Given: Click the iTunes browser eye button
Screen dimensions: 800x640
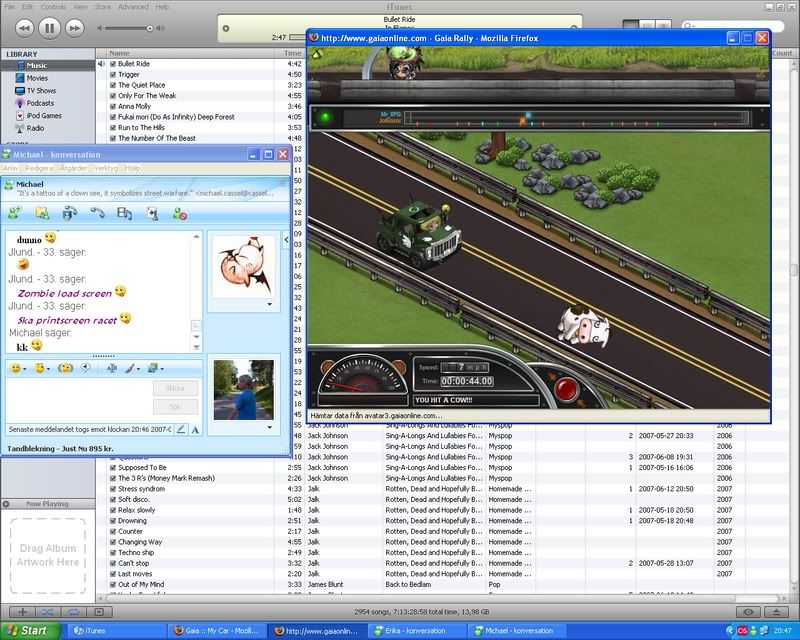Looking at the screenshot, I should 748,611.
